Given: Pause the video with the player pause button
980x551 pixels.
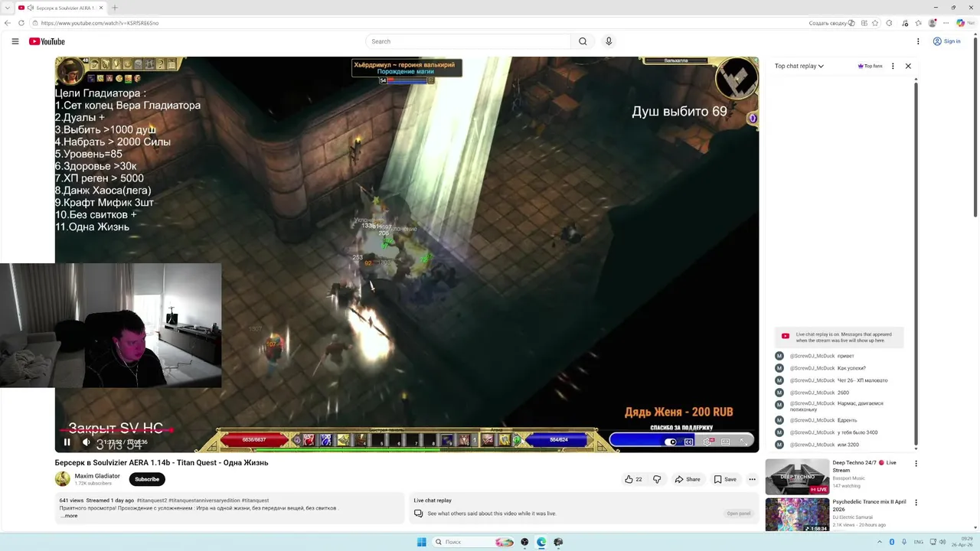Looking at the screenshot, I should [67, 442].
